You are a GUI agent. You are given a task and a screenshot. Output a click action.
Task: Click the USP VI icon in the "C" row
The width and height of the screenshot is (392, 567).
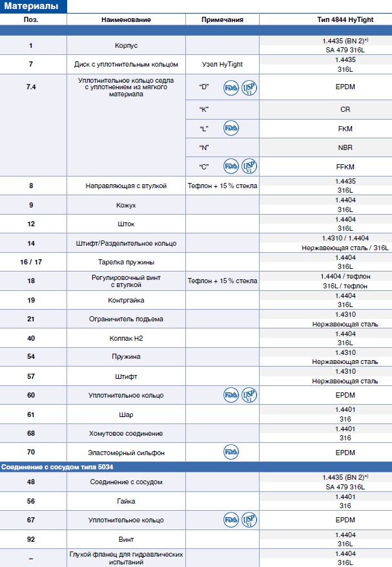tap(249, 166)
